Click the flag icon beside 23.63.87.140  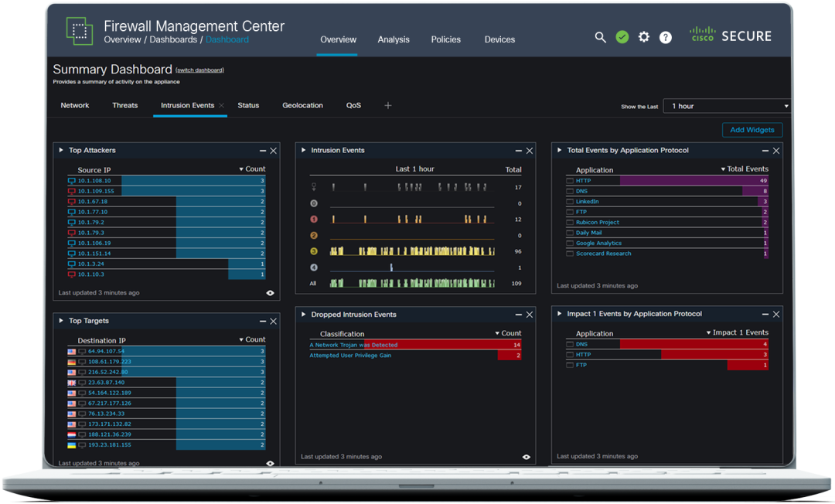71,383
